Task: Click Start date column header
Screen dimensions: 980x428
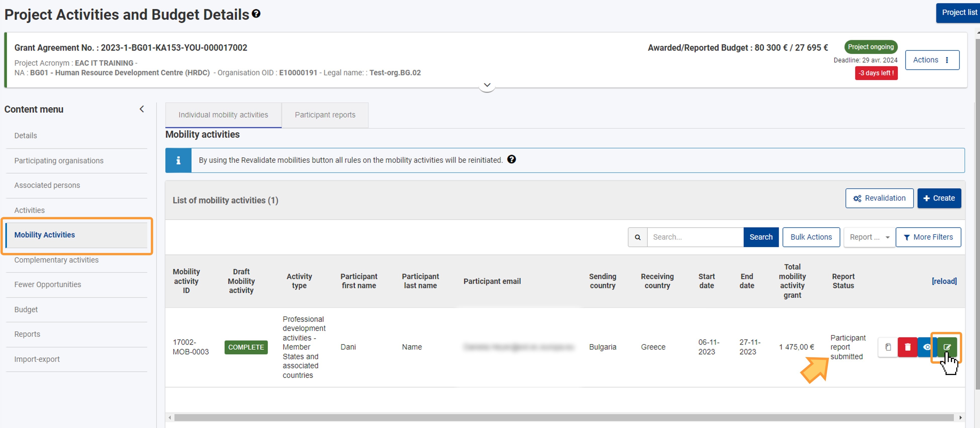Action: point(706,281)
